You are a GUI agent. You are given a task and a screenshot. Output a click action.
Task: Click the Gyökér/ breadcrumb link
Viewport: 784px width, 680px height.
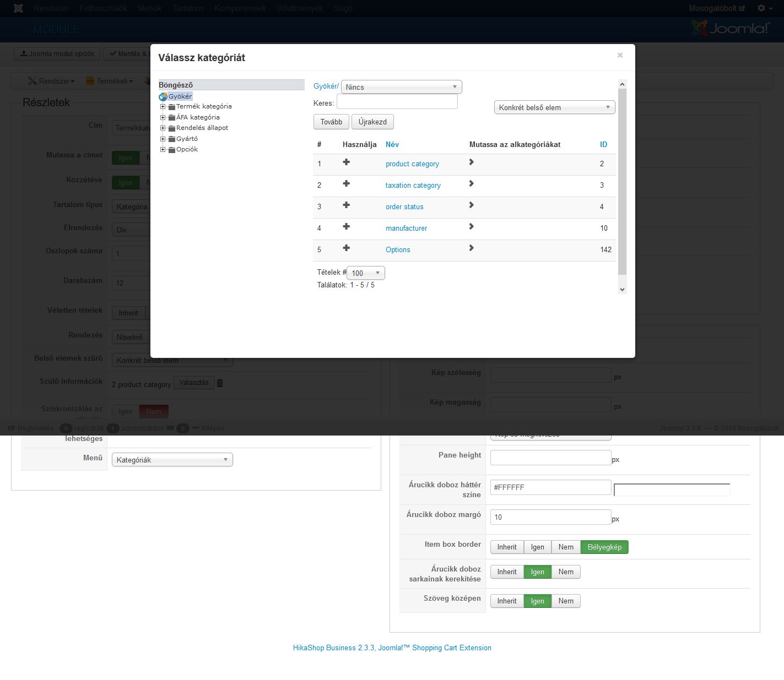coord(326,86)
